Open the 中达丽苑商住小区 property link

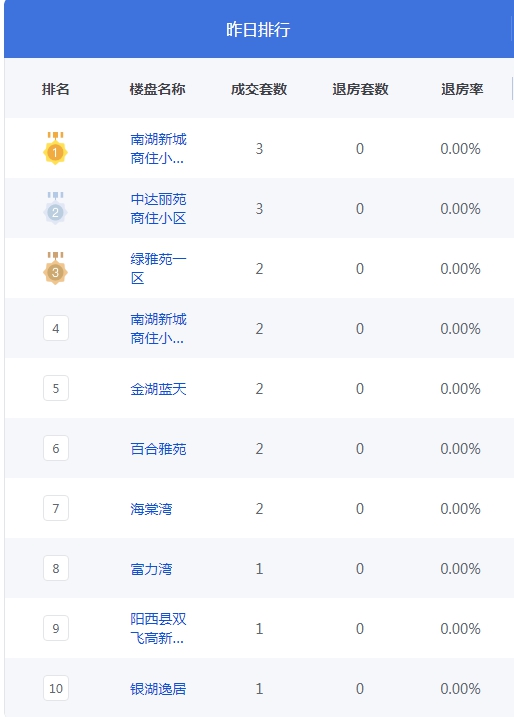coord(158,209)
